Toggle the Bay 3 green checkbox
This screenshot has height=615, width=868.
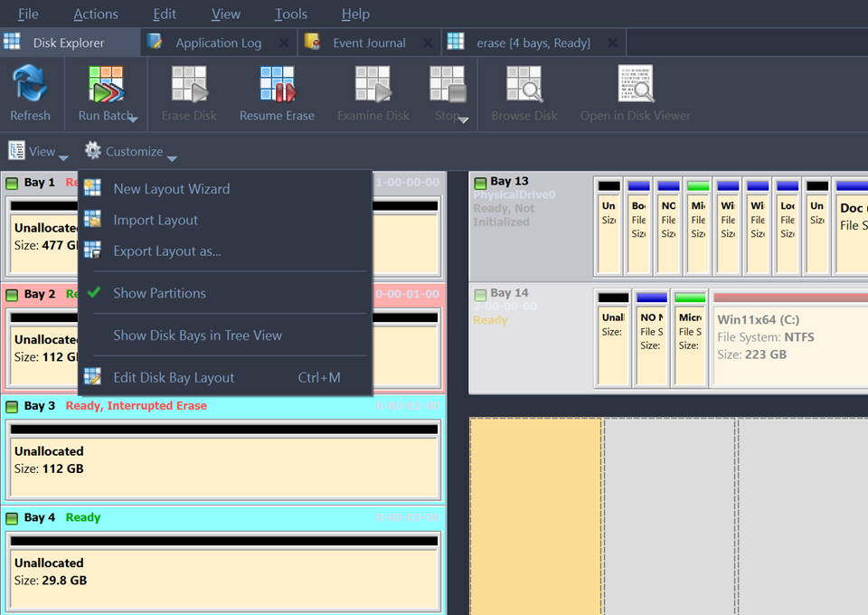(13, 407)
